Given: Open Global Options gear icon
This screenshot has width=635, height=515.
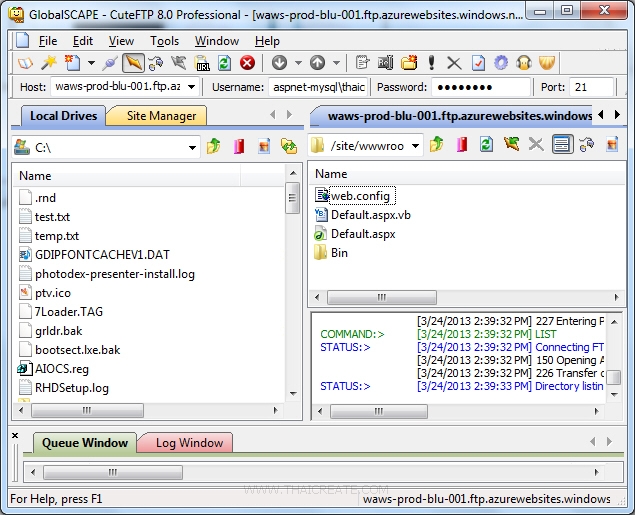Looking at the screenshot, I should pyautogui.click(x=501, y=63).
